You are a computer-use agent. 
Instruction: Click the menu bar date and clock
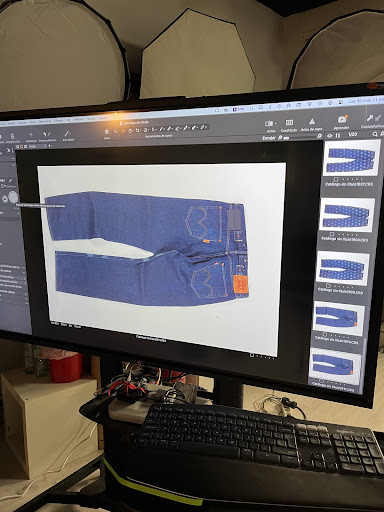[366, 100]
